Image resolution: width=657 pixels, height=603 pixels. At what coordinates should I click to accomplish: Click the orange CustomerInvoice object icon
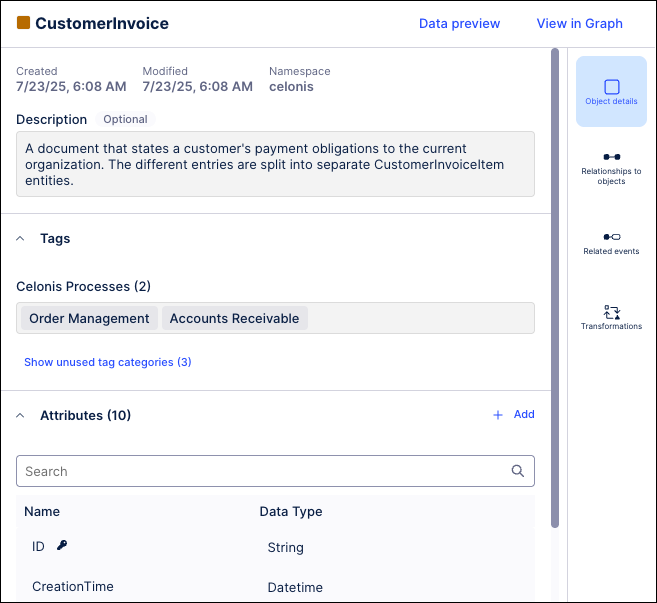tap(24, 23)
